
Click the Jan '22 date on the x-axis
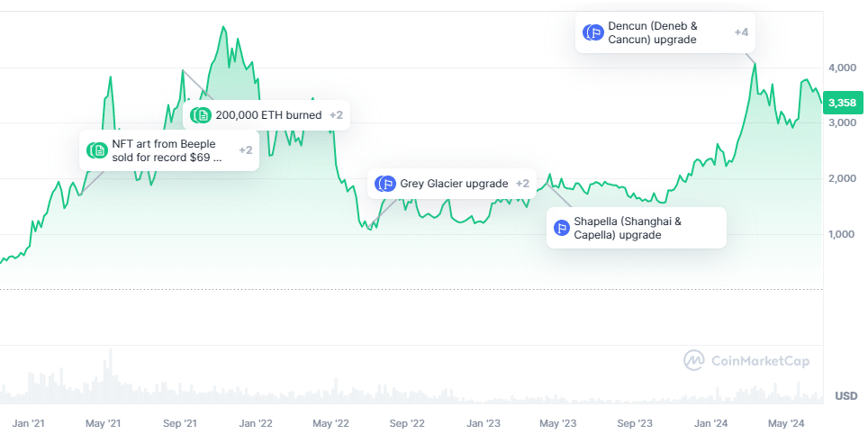(x=259, y=422)
